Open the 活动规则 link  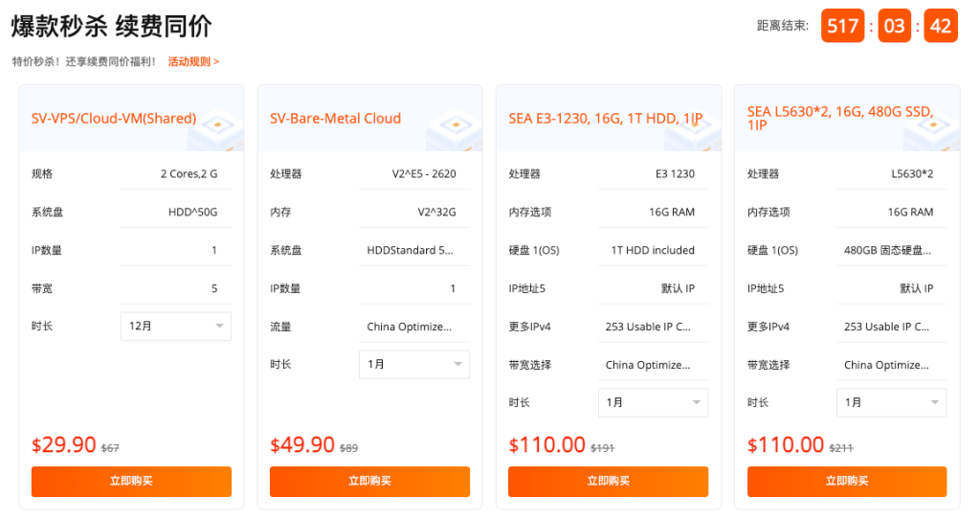coord(193,61)
